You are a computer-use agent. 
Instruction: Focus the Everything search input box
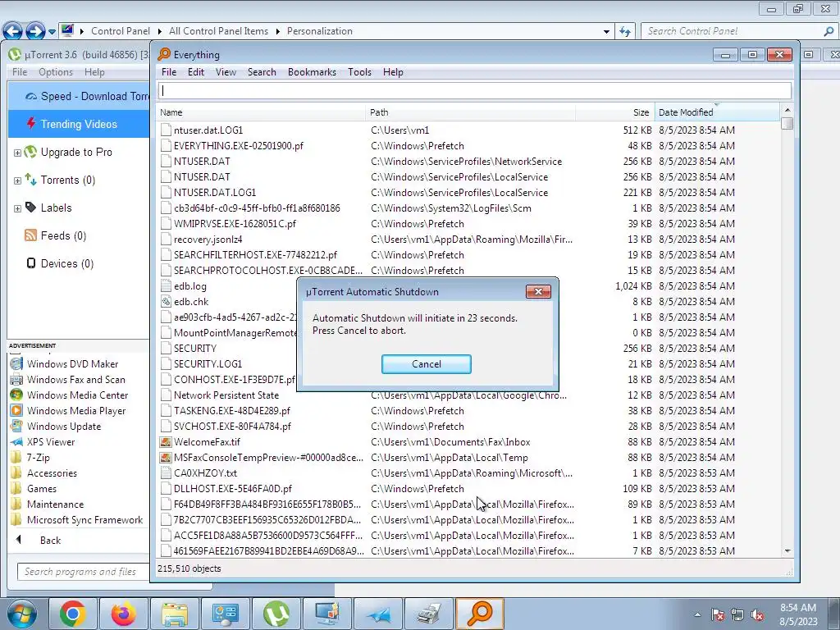[x=475, y=90]
